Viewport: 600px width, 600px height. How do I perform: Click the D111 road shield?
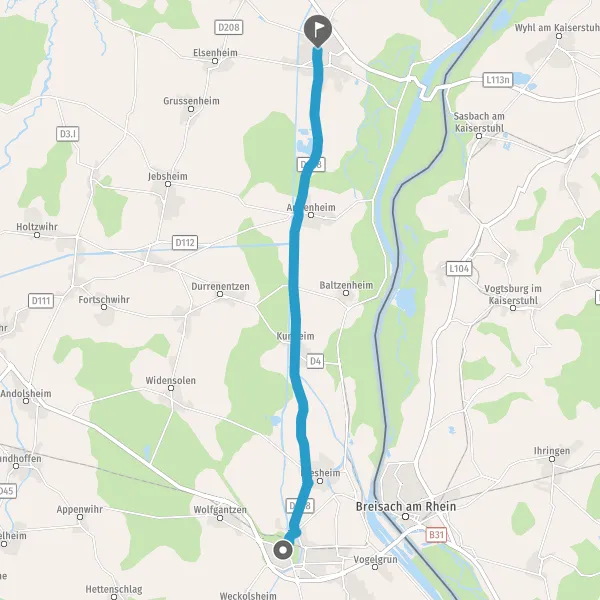[x=41, y=301]
